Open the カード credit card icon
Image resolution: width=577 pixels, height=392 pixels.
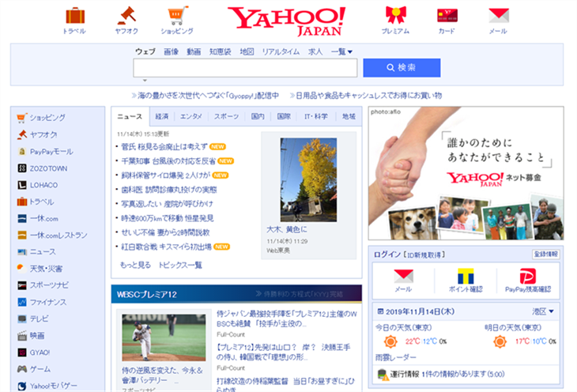coord(447,16)
